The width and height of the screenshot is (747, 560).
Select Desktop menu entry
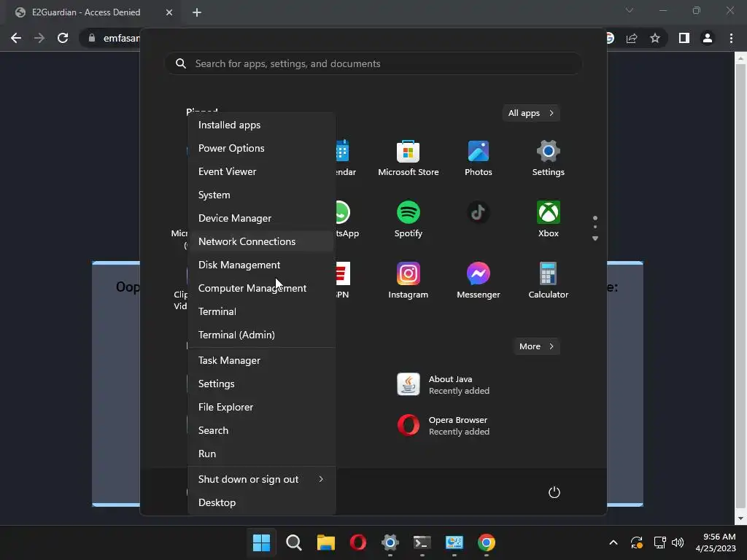261,502
